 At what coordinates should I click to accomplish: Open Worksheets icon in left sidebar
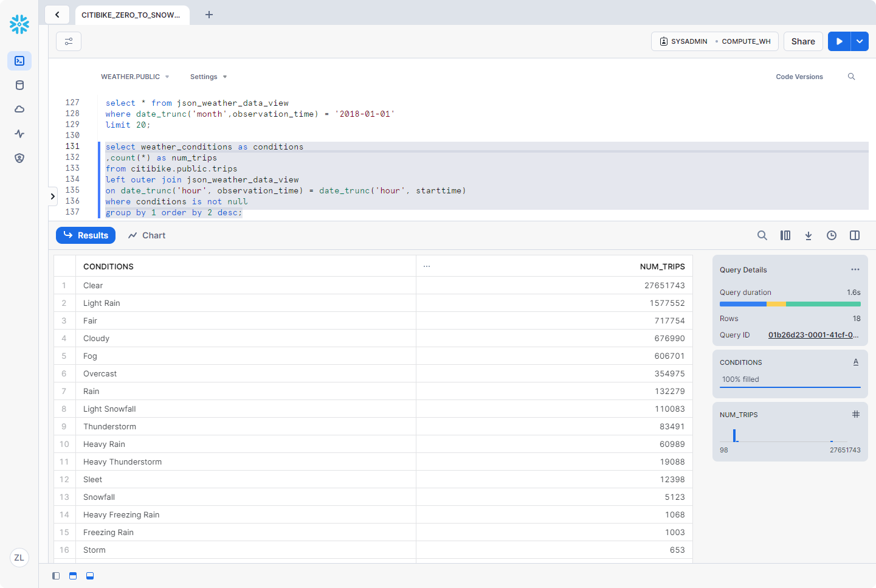pos(19,61)
